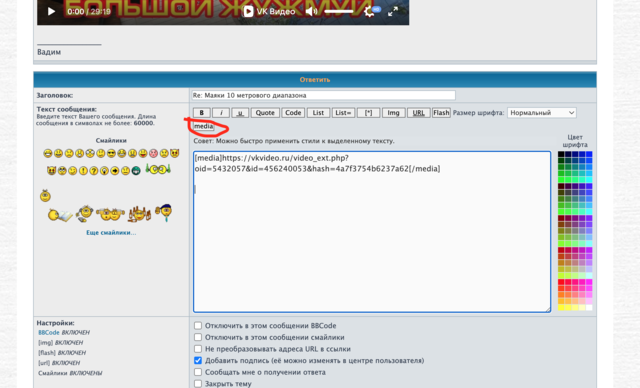Screen dimensions: 640x388
Task: Check Отключить в этом сообщении смайлики
Action: click(198, 337)
